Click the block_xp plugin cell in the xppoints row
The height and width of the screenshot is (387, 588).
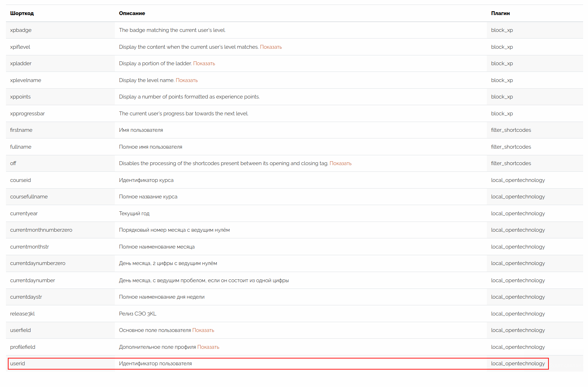point(502,97)
